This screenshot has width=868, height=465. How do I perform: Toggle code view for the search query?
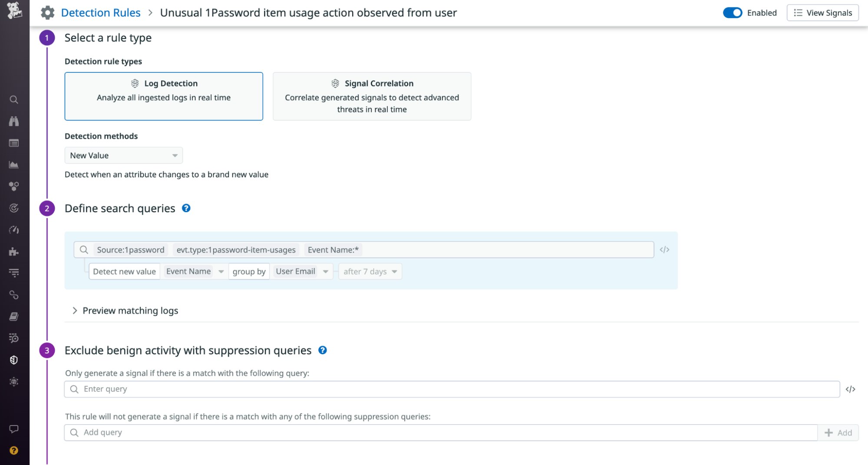[x=664, y=249]
